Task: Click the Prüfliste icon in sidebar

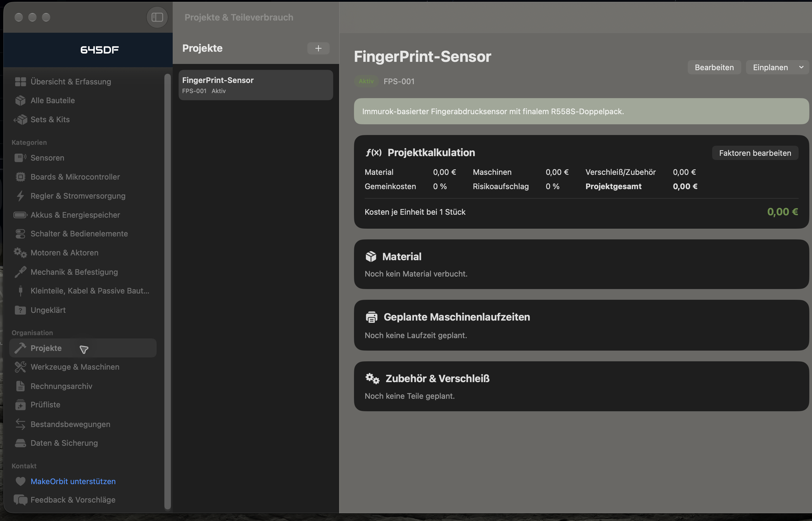Action: 20,405
